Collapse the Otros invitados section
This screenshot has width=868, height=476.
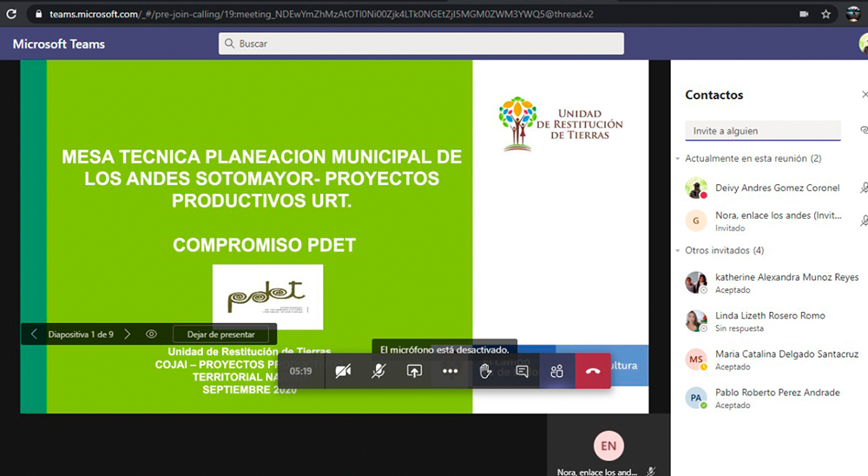678,250
